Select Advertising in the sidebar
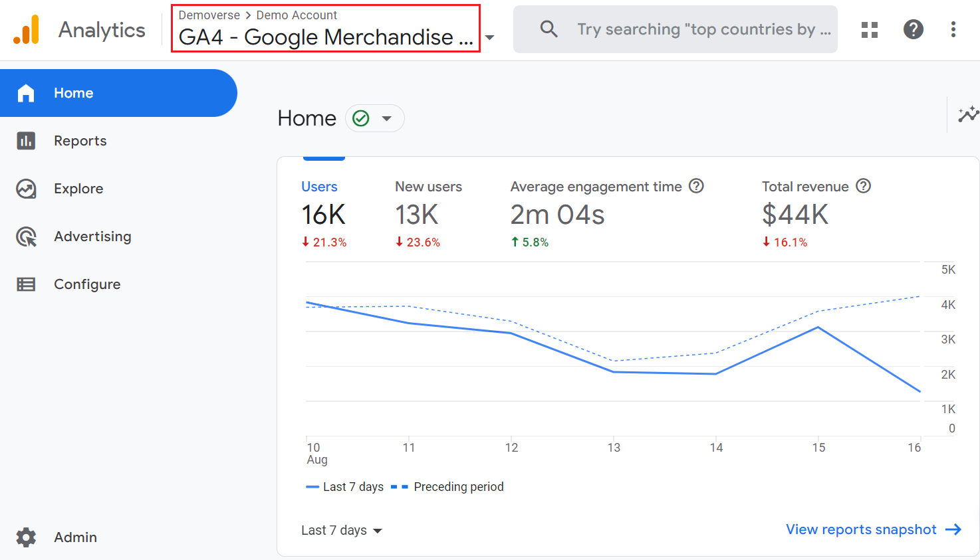Viewport: 980px width, 560px height. coord(92,236)
